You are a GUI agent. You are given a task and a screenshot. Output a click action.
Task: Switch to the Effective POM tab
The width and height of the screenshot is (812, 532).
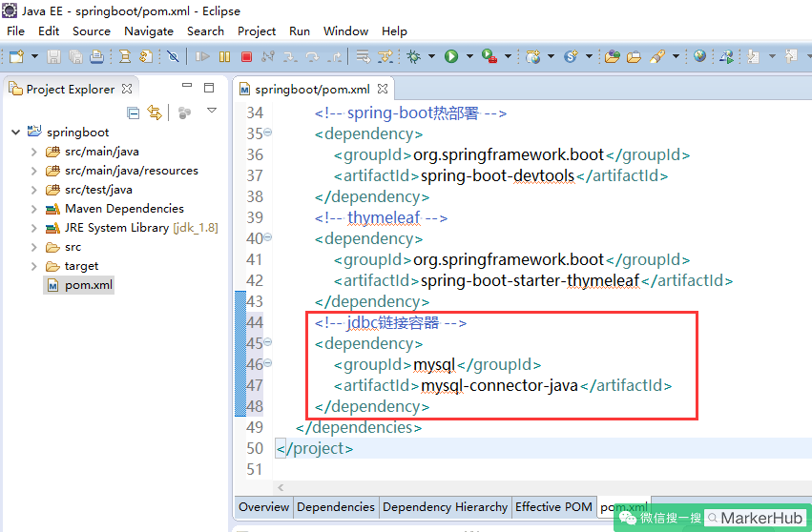(x=553, y=506)
